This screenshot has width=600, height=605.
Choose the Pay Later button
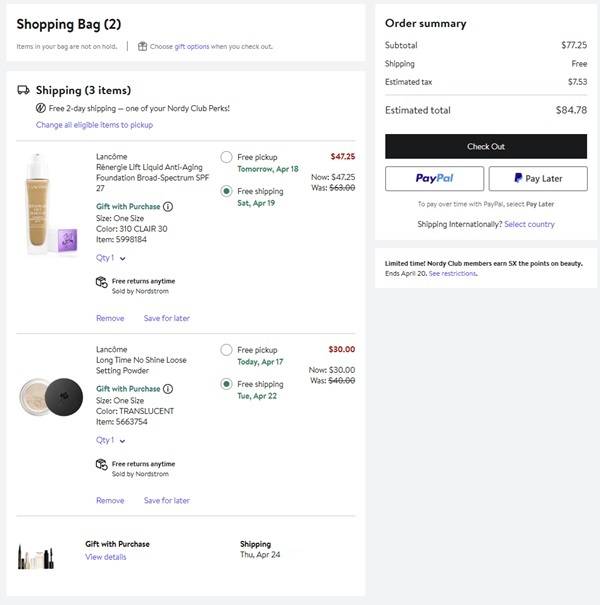tap(537, 178)
